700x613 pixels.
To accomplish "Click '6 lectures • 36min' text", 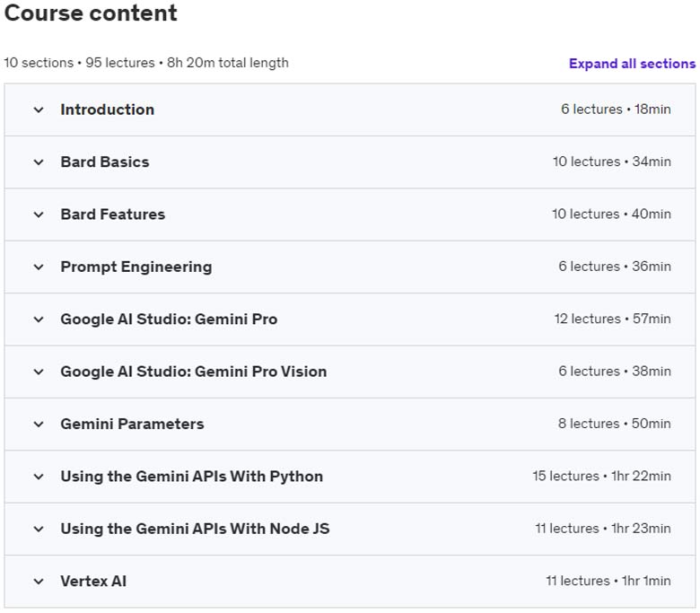I will pyautogui.click(x=615, y=267).
